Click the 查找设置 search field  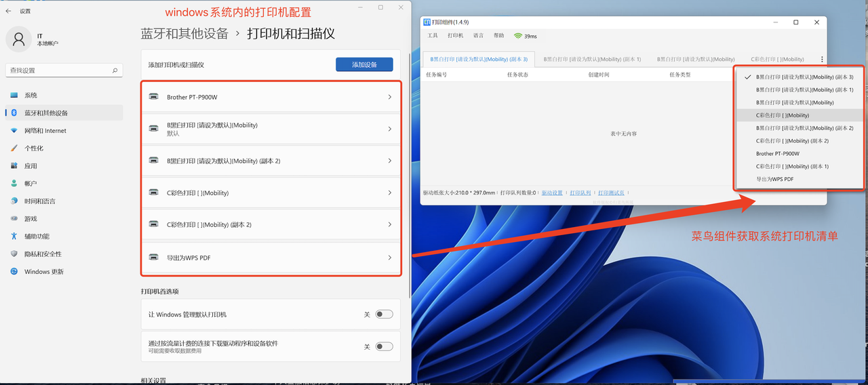pos(64,70)
